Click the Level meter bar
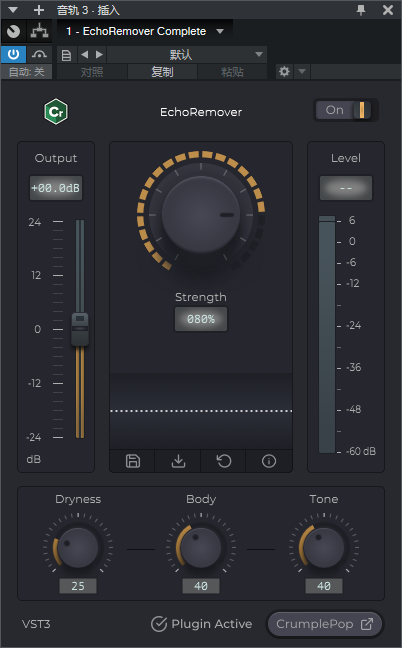Viewport: 402px width, 648px height. point(327,334)
